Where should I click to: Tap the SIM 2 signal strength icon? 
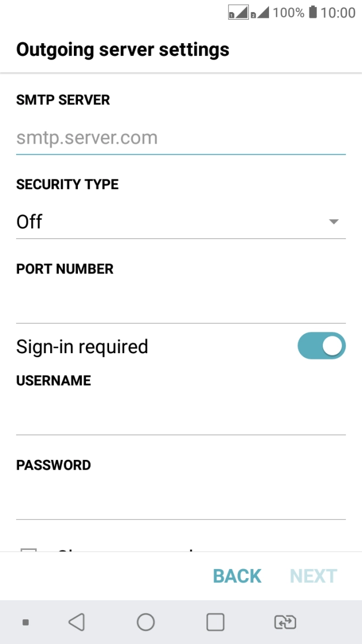coord(260,12)
